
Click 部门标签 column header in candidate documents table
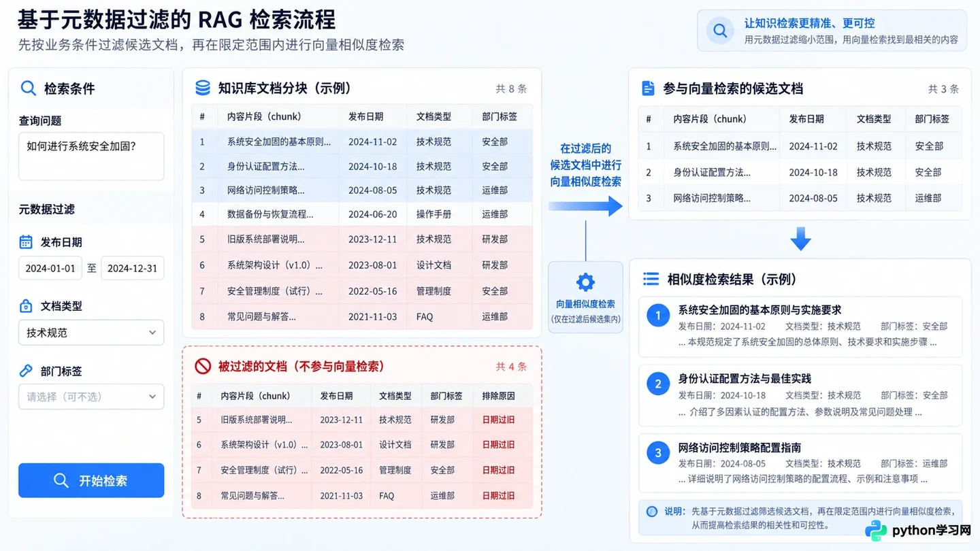(x=932, y=119)
